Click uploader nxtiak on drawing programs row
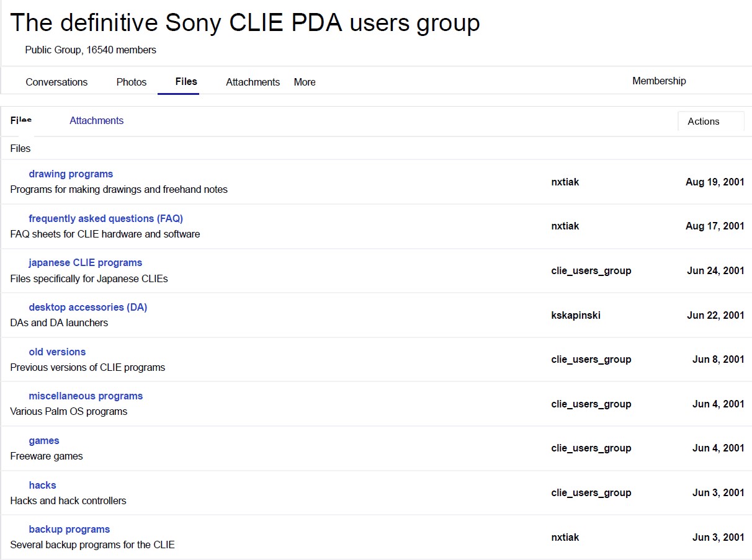This screenshot has height=560, width=752. pos(565,182)
